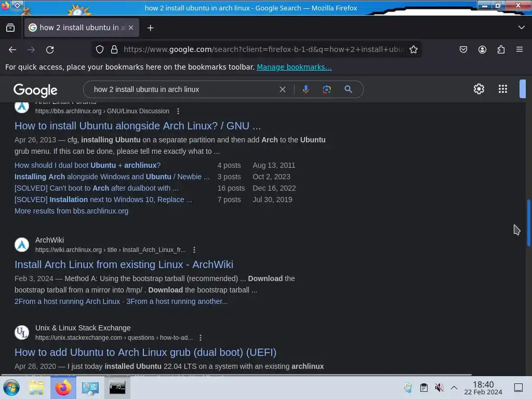Open More results from bbs.archlinux.org
This screenshot has width=532, height=399.
pos(71,211)
